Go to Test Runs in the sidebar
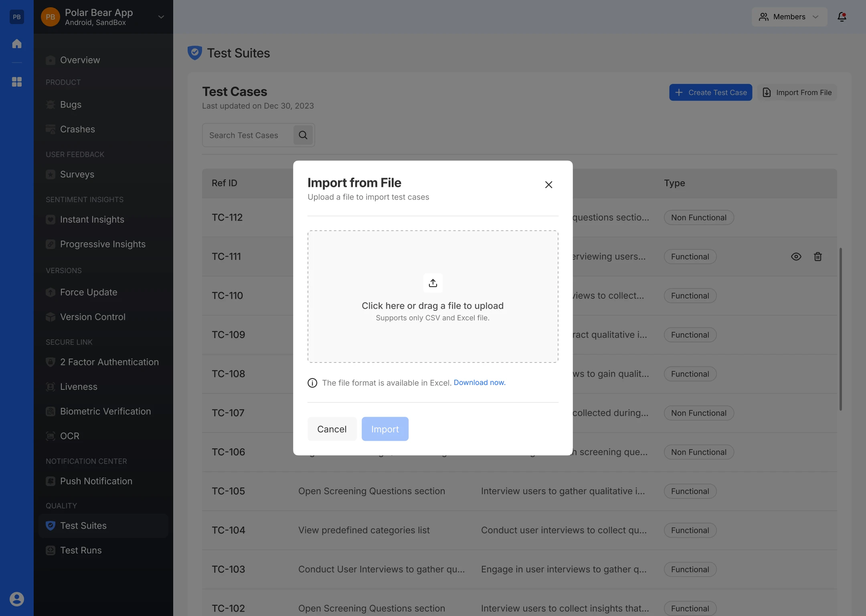866x616 pixels. [81, 550]
